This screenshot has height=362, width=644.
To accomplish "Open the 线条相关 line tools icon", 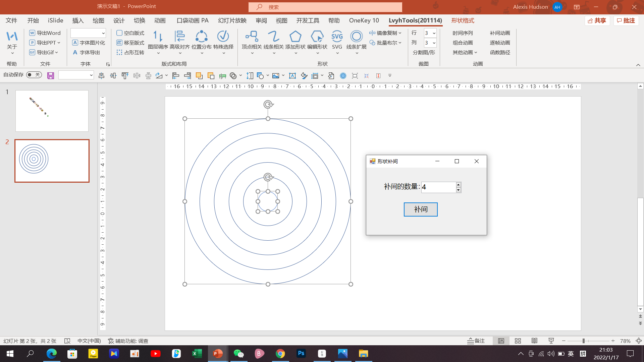I will [273, 37].
